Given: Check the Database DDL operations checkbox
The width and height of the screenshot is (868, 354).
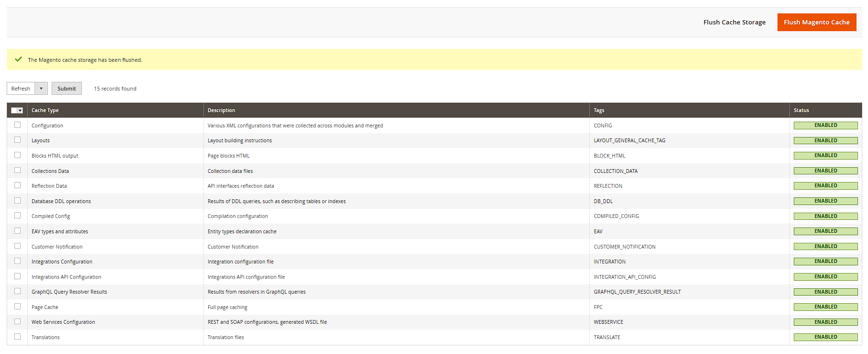Looking at the screenshot, I should pyautogui.click(x=18, y=201).
